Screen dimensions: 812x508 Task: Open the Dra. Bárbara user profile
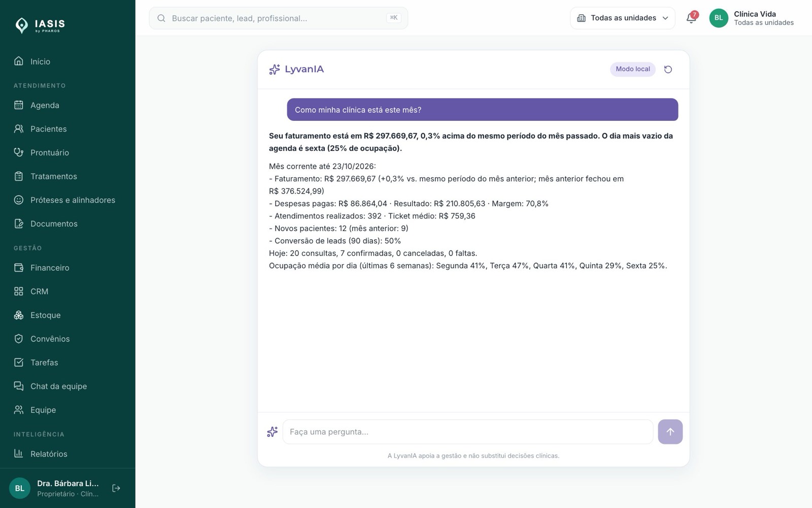54,488
